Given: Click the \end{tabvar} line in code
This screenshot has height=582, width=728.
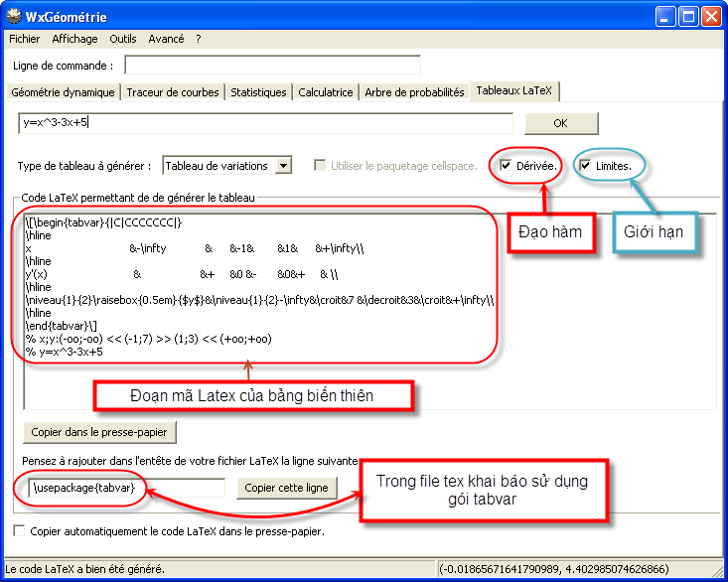Looking at the screenshot, I should click(x=62, y=326).
